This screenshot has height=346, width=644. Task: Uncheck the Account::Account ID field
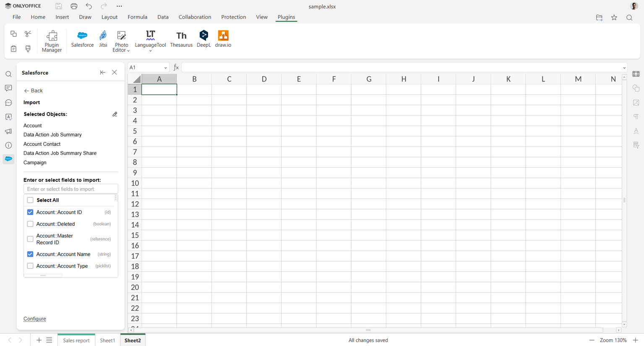[30, 212]
